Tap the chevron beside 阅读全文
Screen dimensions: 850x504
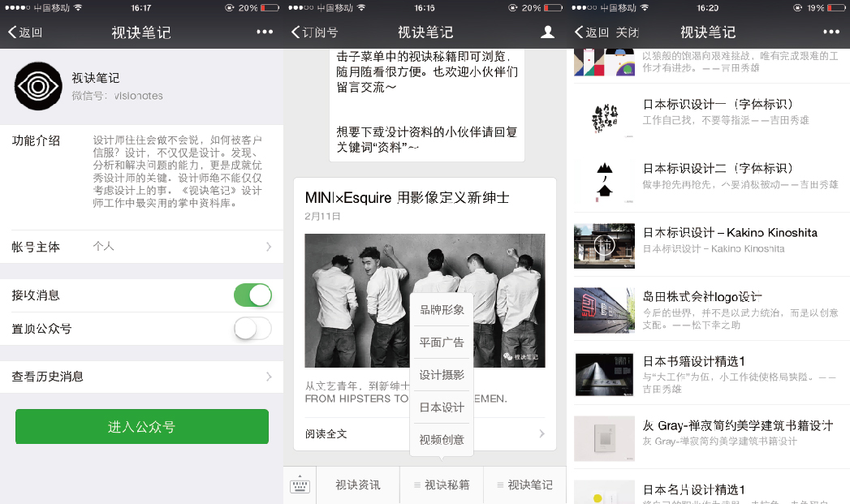541,433
